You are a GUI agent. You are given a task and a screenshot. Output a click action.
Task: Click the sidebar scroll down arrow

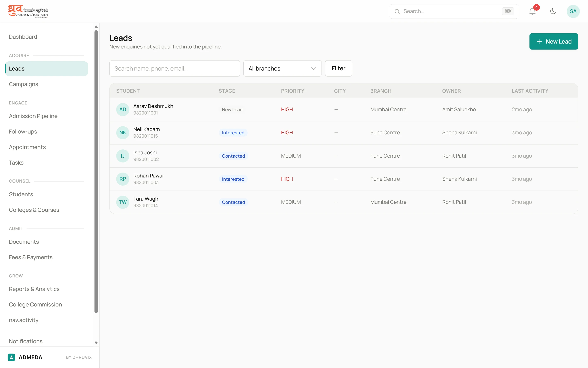(96, 343)
